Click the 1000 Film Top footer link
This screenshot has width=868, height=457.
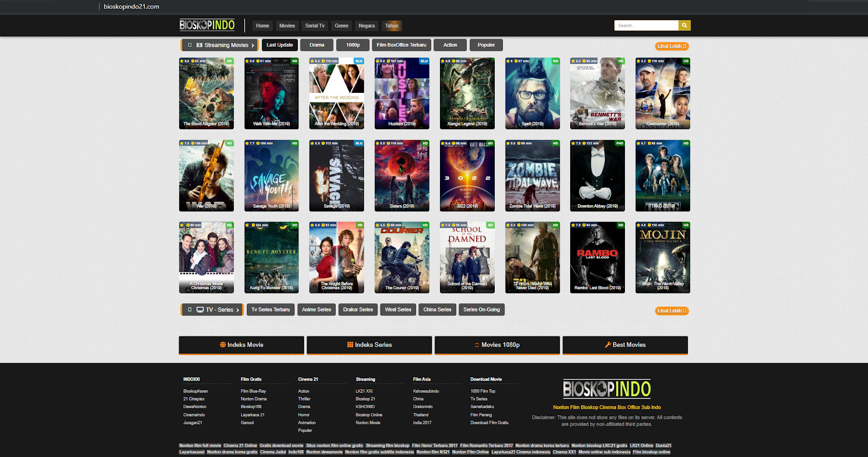coord(483,391)
